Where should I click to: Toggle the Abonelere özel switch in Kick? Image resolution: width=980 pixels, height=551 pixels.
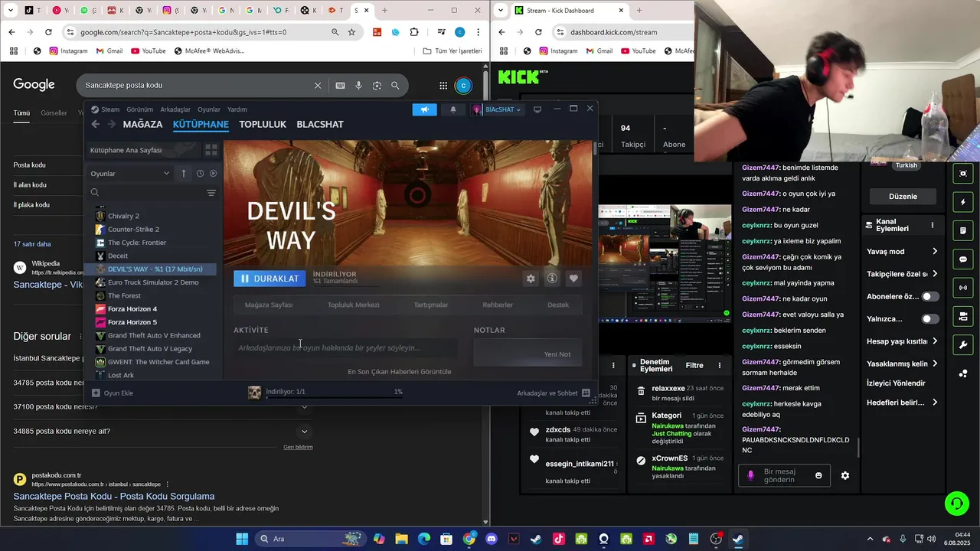point(930,297)
